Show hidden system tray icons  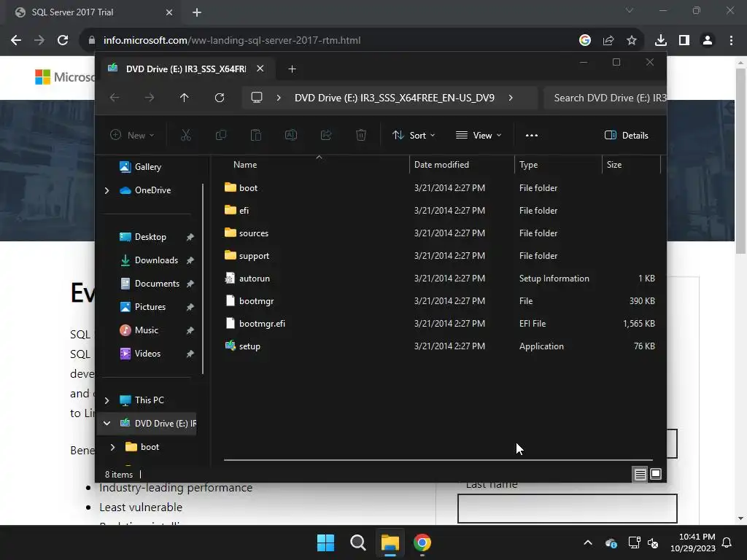588,542
